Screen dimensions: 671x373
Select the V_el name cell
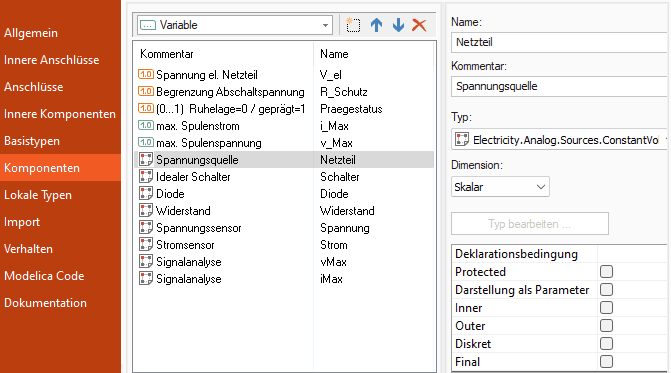click(x=330, y=75)
